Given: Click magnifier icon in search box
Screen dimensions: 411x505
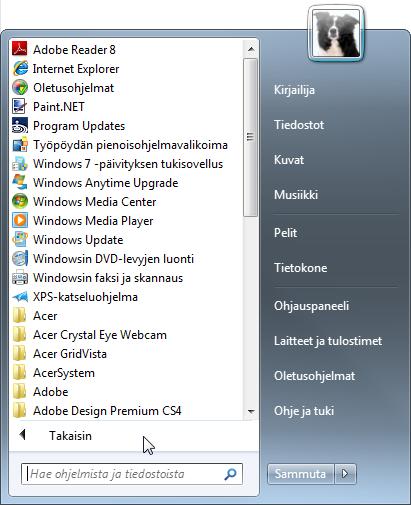Looking at the screenshot, I should (x=230, y=474).
